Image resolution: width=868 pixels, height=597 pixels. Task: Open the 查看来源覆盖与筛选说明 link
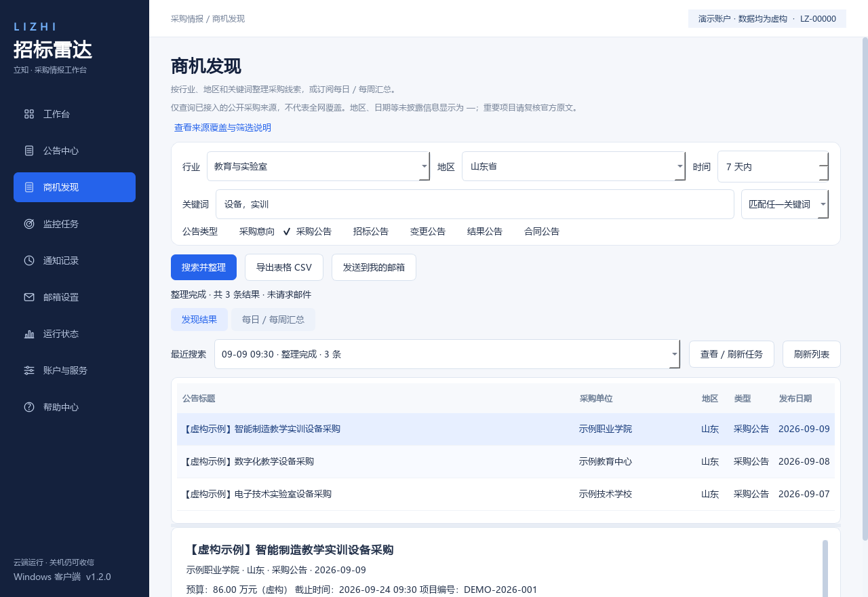click(222, 128)
